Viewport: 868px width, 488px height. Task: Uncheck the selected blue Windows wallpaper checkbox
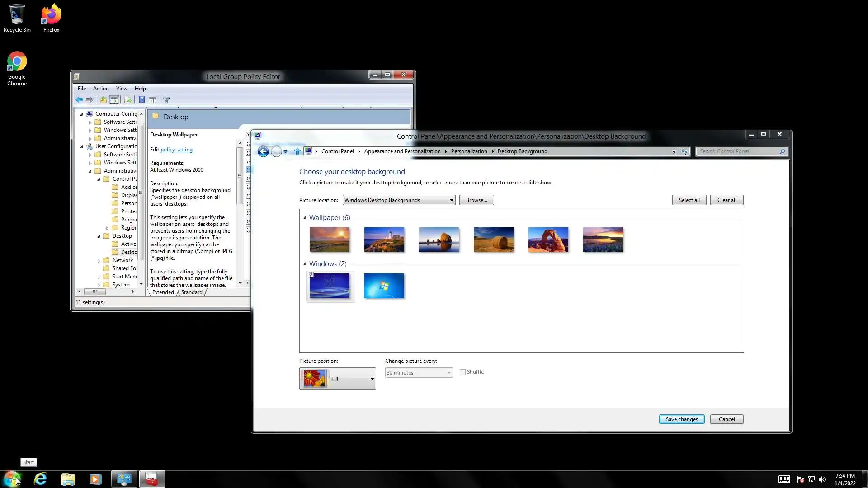[x=311, y=275]
